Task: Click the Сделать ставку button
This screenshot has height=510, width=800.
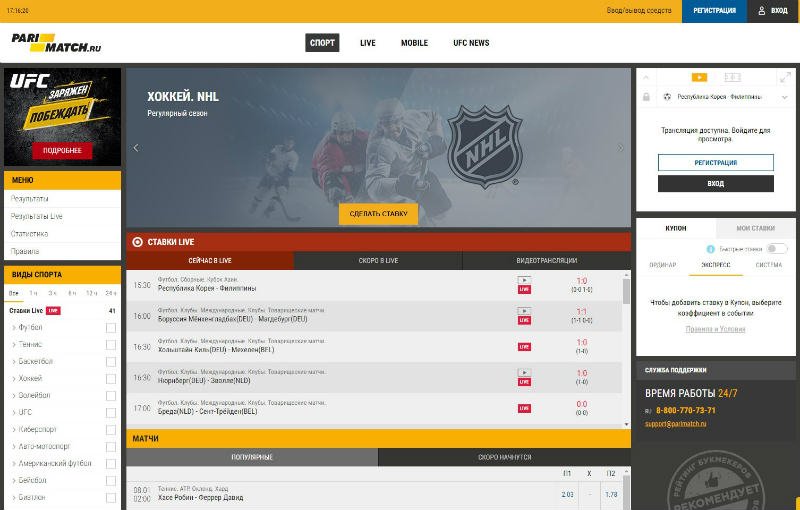Action: click(378, 213)
